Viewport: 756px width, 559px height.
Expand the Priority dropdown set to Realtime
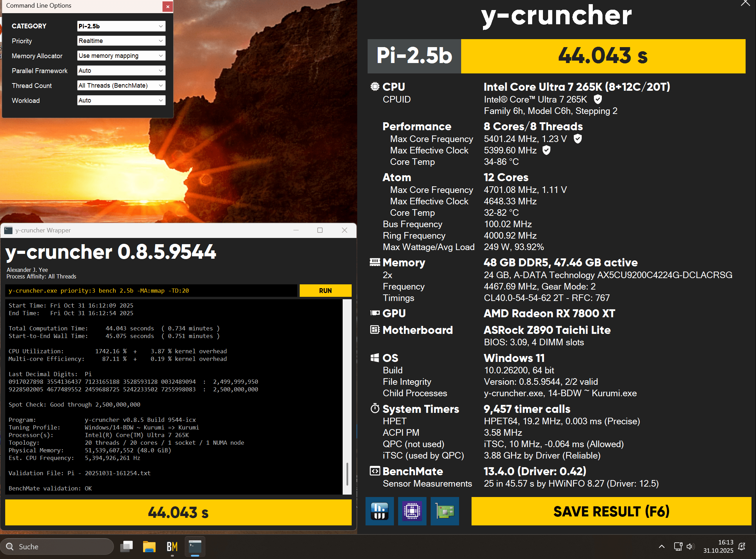click(121, 41)
